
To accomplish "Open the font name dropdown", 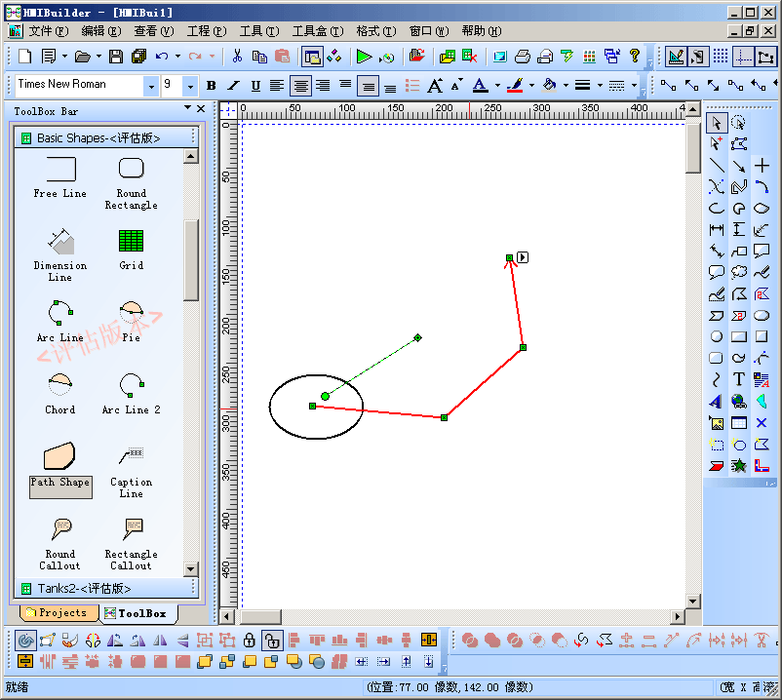I will point(151,86).
